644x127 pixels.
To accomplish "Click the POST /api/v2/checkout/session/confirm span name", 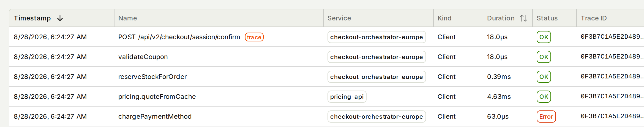I will [x=179, y=37].
